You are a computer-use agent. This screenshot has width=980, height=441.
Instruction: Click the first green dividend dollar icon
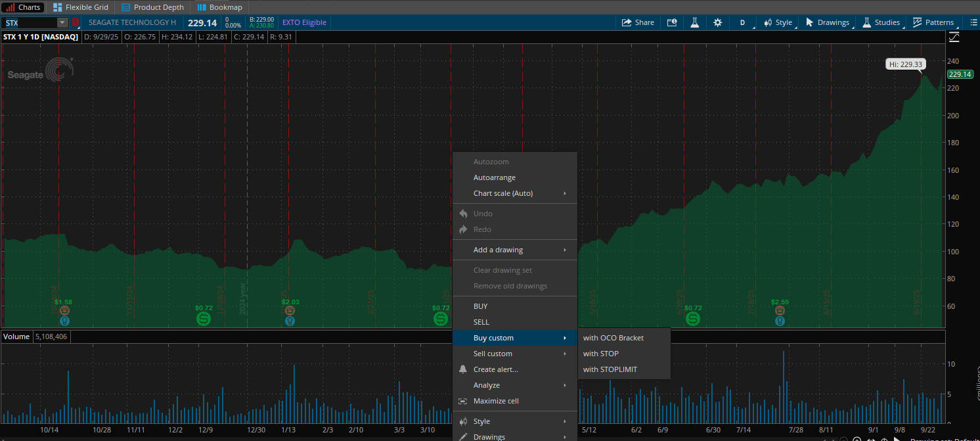pyautogui.click(x=204, y=319)
